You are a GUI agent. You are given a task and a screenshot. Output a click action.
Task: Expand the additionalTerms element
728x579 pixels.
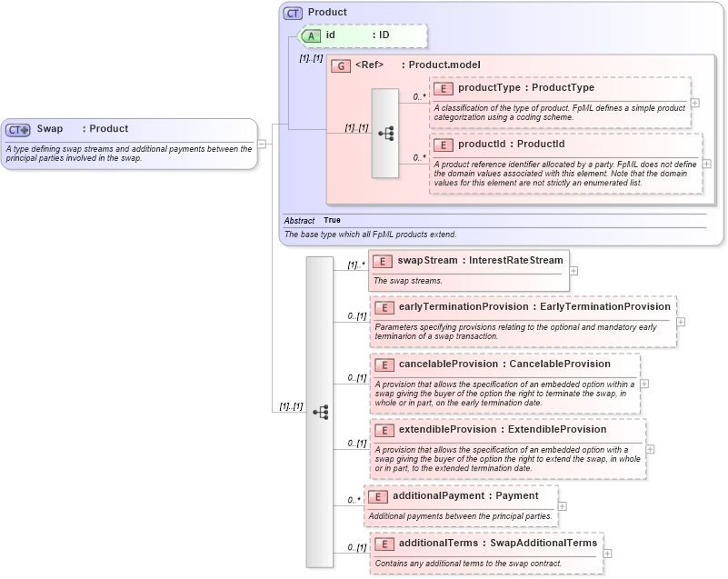pyautogui.click(x=607, y=554)
